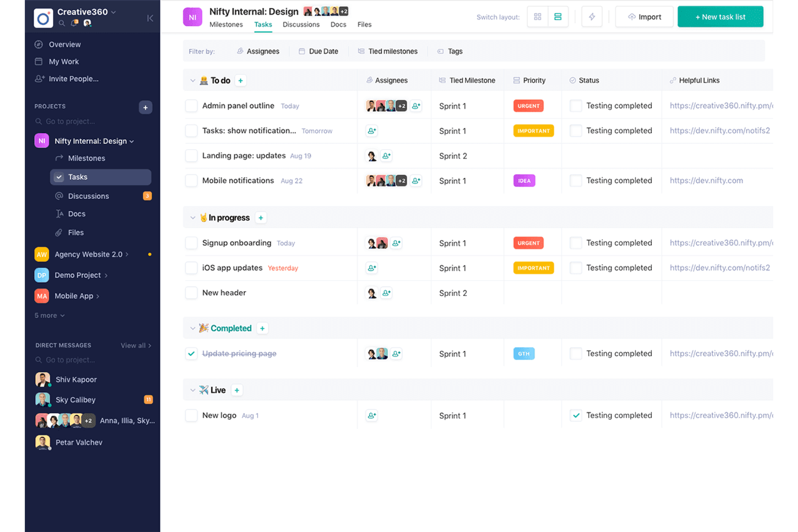Expand the 5 more projects list
This screenshot has width=798, height=532.
click(49, 315)
